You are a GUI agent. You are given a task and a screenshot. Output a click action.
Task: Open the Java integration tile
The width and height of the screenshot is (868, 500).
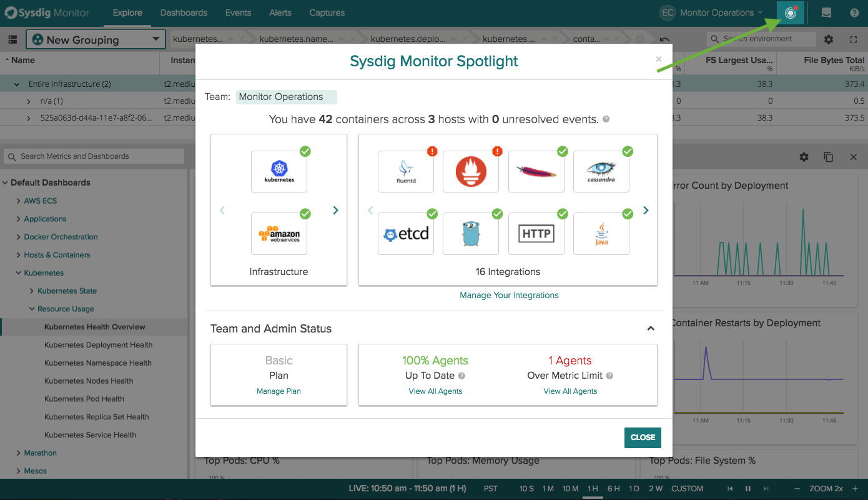point(601,234)
